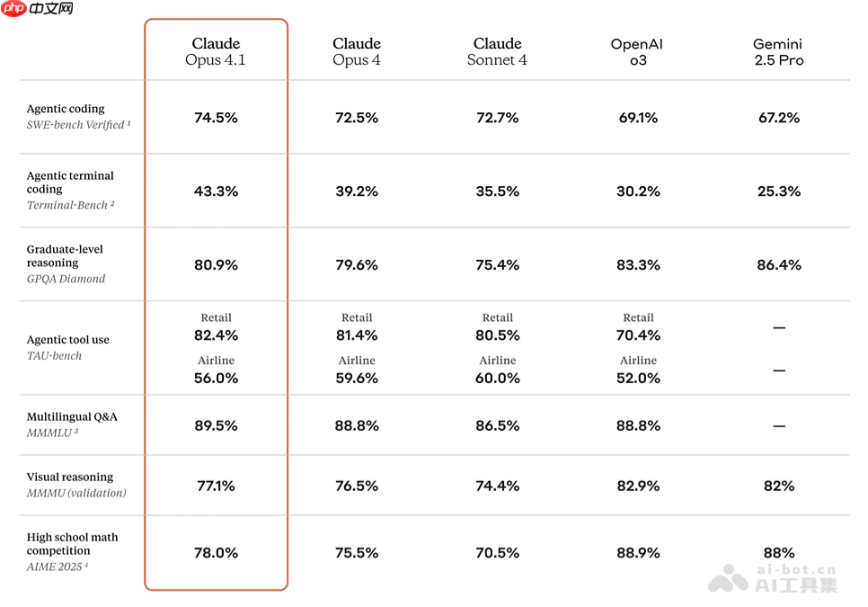
Task: Select the Claude Opus 4 column header
Action: [x=357, y=51]
